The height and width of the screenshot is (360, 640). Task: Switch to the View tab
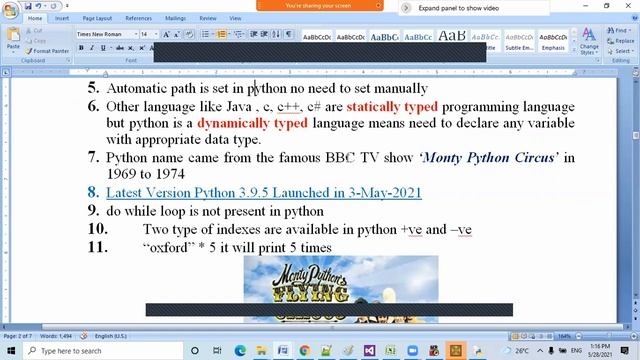tap(235, 18)
